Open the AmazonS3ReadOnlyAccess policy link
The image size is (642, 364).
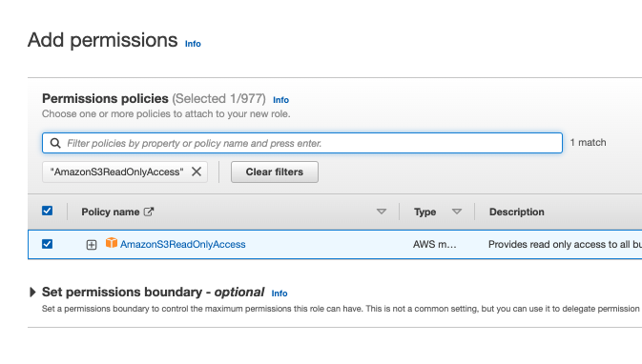point(182,245)
